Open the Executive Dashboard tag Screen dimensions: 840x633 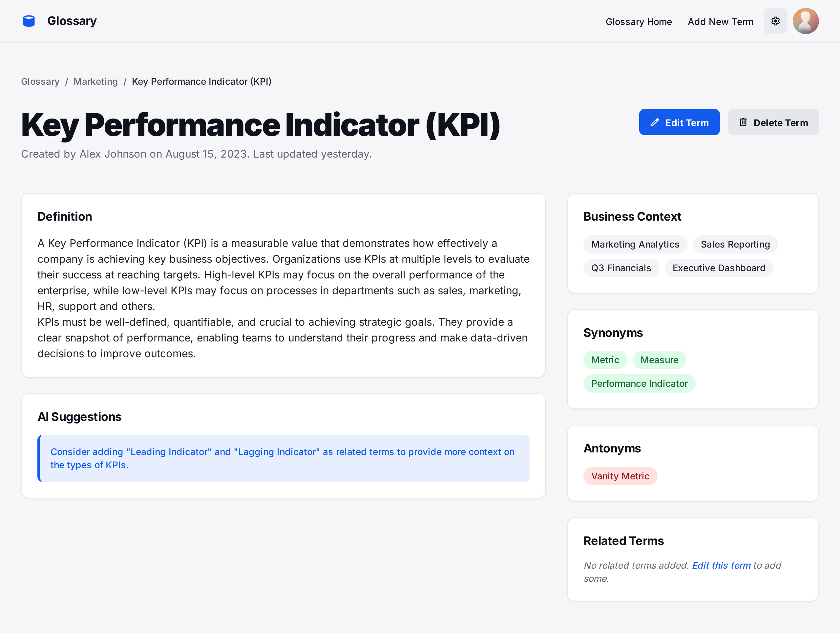point(719,268)
